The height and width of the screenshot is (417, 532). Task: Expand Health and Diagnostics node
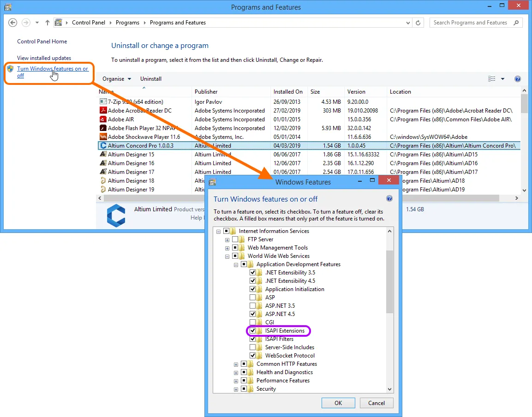tap(236, 373)
